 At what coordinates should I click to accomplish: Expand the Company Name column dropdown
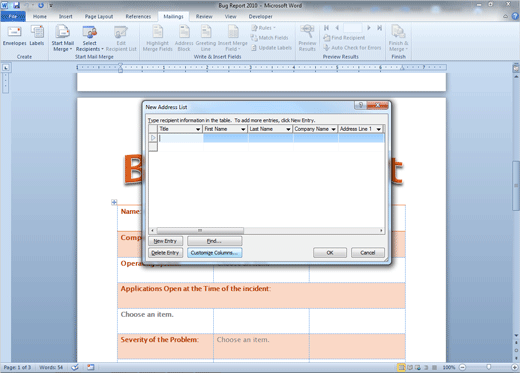point(333,129)
